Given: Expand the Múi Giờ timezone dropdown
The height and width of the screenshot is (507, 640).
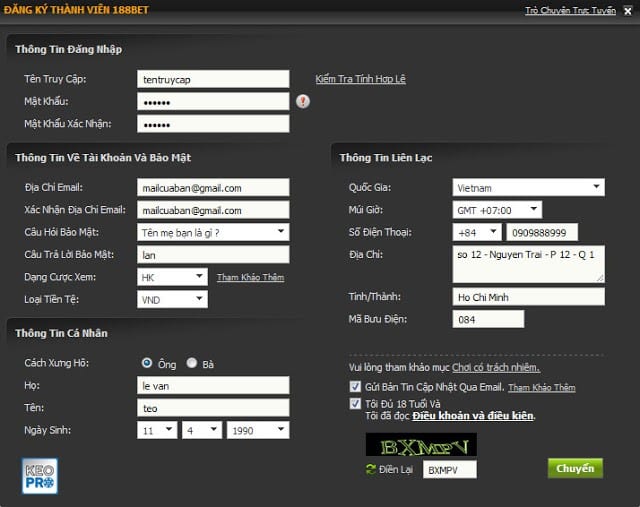Looking at the screenshot, I should coord(496,210).
